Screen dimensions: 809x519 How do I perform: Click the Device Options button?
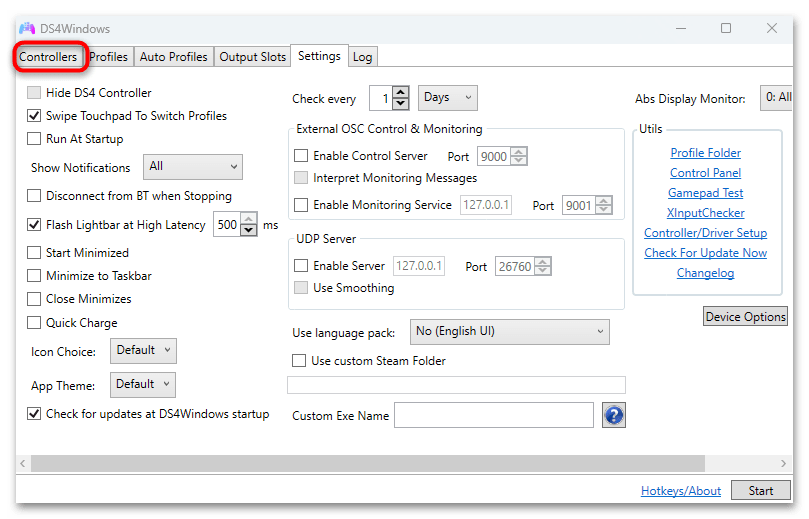746,316
